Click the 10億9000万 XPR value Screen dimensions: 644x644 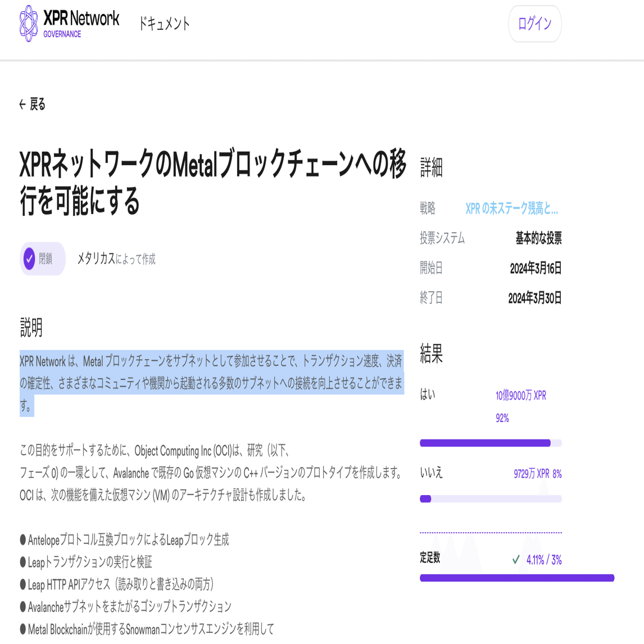(521, 395)
